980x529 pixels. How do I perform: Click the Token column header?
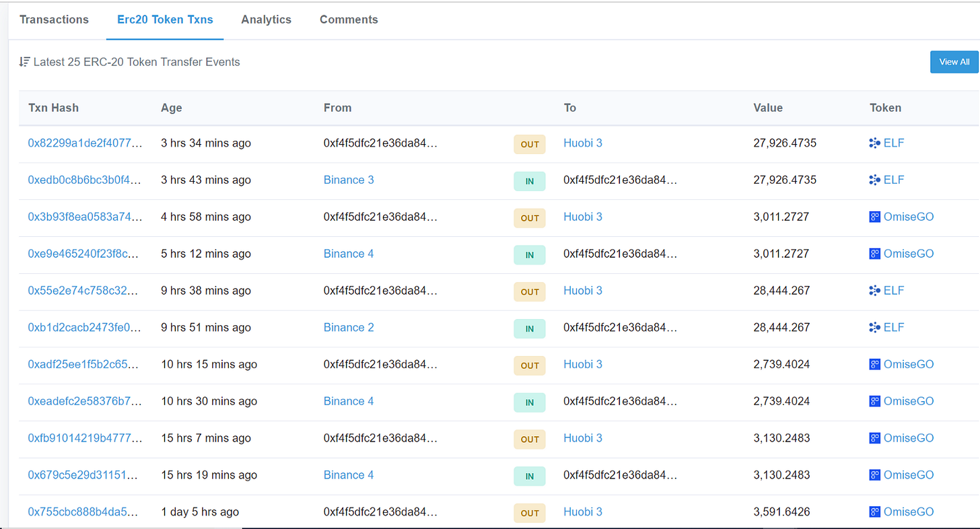point(885,108)
